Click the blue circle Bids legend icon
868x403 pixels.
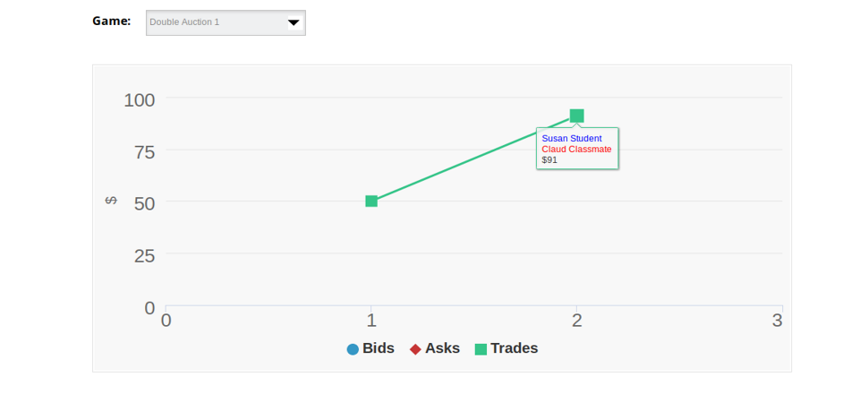(x=353, y=349)
